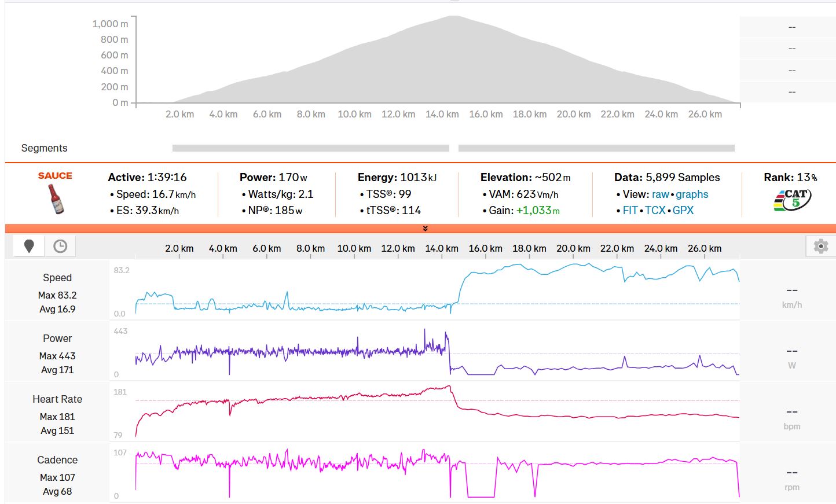Image resolution: width=836 pixels, height=504 pixels.
Task: Click the CAT 5 rank badge
Action: (792, 200)
